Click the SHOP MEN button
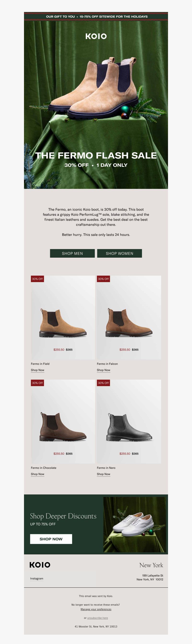192x644 pixels. pos(72,253)
